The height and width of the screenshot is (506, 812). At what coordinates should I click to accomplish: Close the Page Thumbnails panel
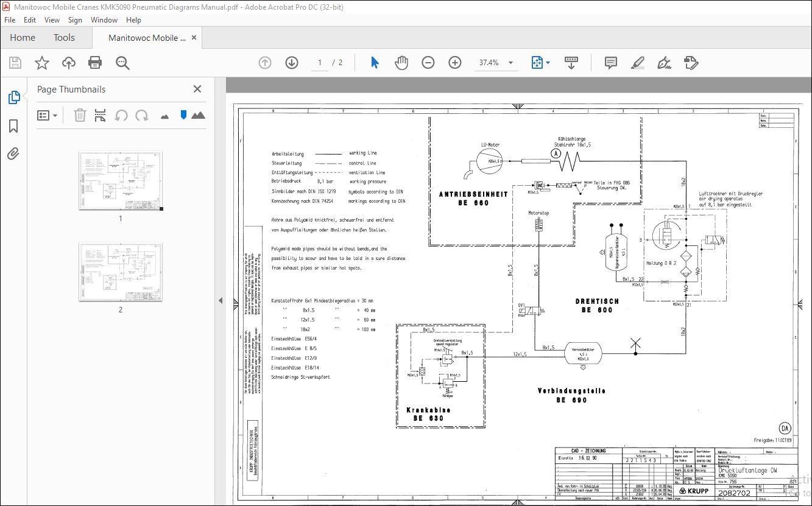[197, 89]
